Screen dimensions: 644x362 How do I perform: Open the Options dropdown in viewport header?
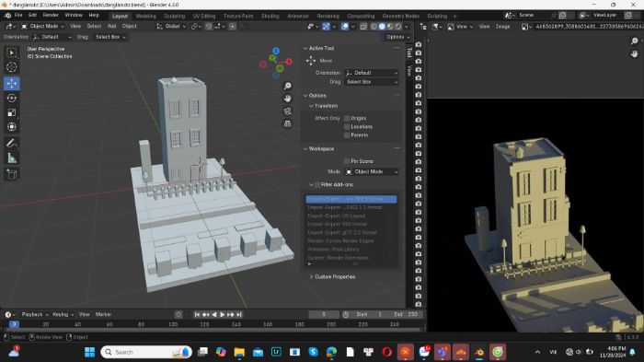398,37
